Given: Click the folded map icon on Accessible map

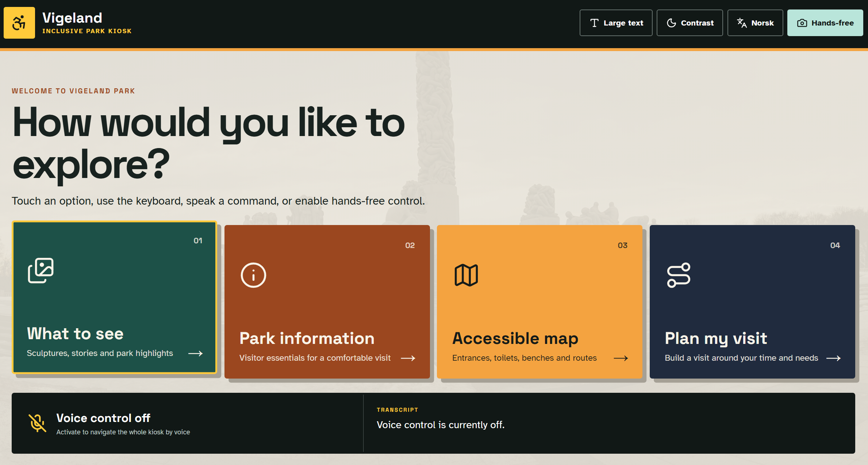Looking at the screenshot, I should [466, 275].
